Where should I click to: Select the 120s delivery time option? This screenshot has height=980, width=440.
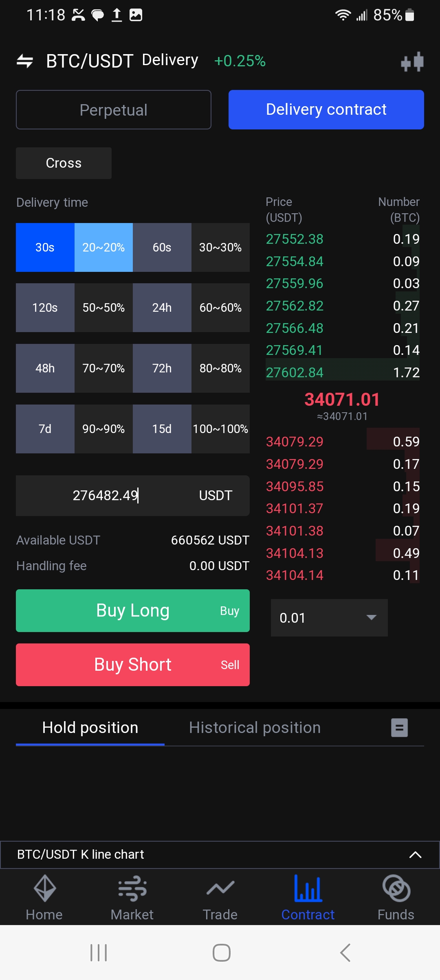[x=45, y=308]
